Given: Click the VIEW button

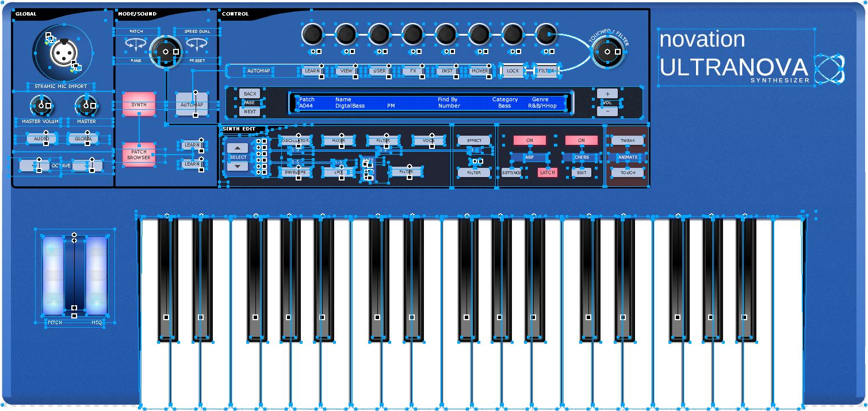Looking at the screenshot, I should [346, 71].
